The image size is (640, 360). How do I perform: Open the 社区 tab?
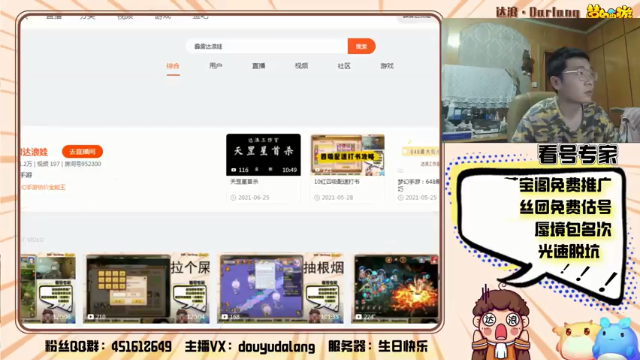[x=344, y=66]
